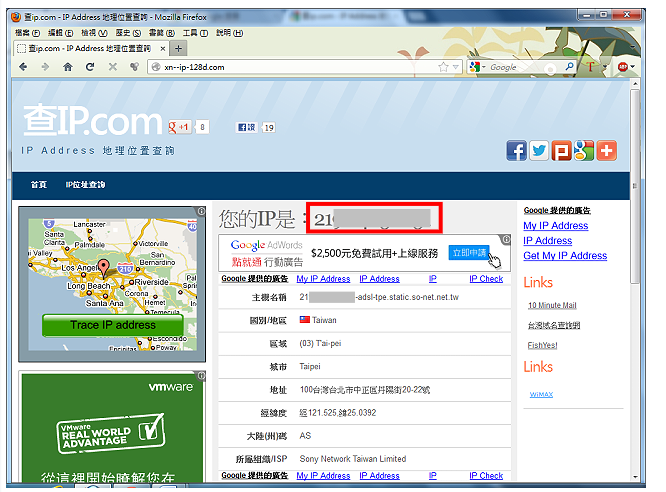Click the ad info icon on the map ad
The width and height of the screenshot is (666, 492).
[201, 211]
